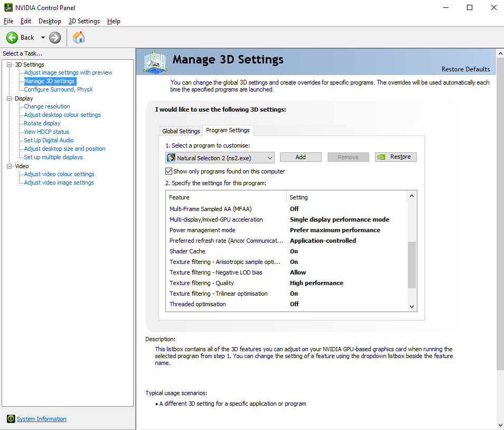Open the File menu

[x=8, y=21]
